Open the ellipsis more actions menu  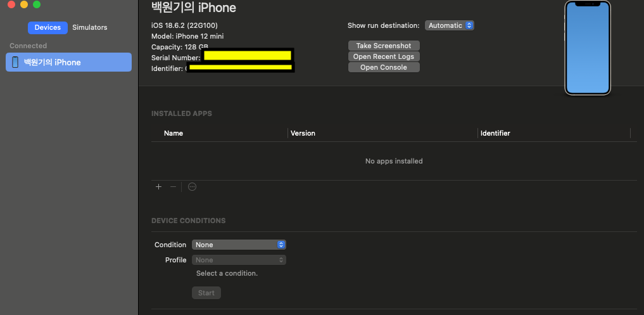pyautogui.click(x=193, y=187)
